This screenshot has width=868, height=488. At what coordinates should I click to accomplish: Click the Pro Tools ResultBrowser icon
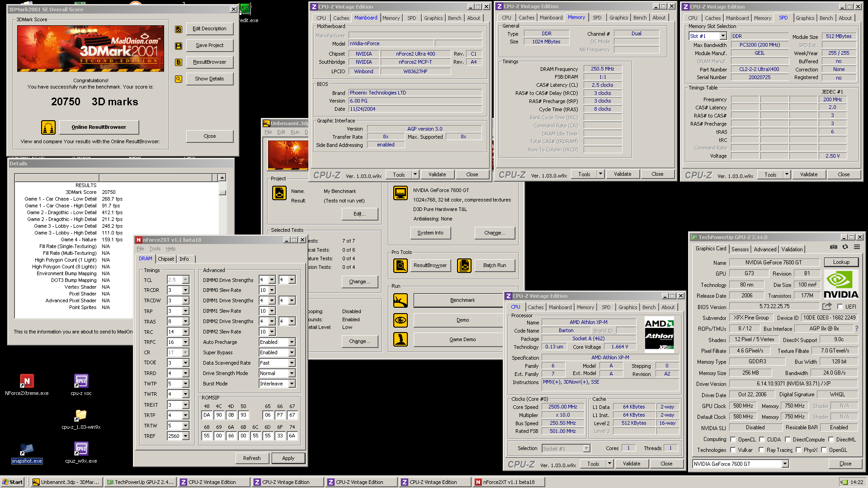pyautogui.click(x=401, y=266)
